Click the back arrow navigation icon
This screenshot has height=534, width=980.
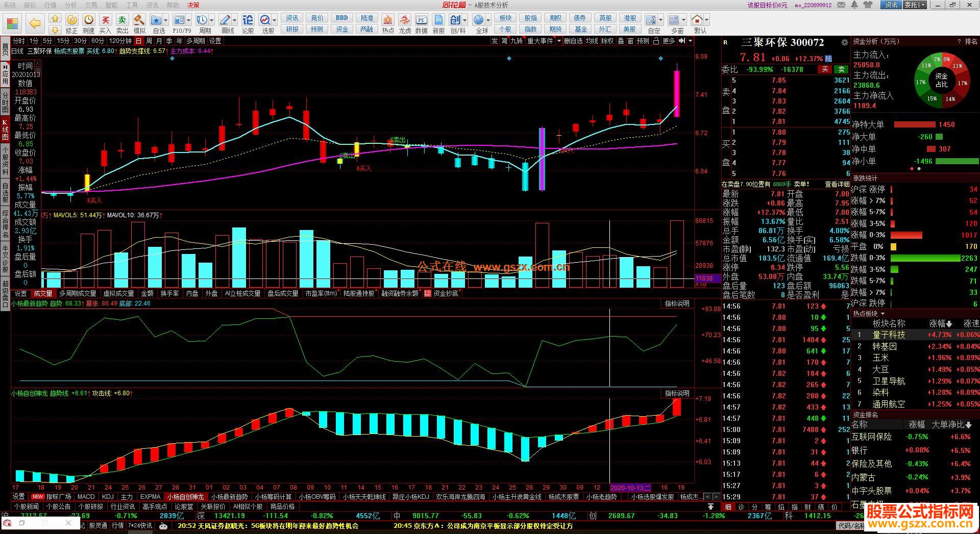coord(35,23)
